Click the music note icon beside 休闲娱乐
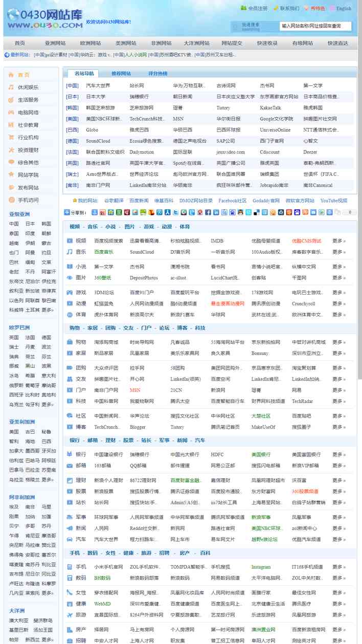Viewport: 362px width, 644px height. [11, 87]
